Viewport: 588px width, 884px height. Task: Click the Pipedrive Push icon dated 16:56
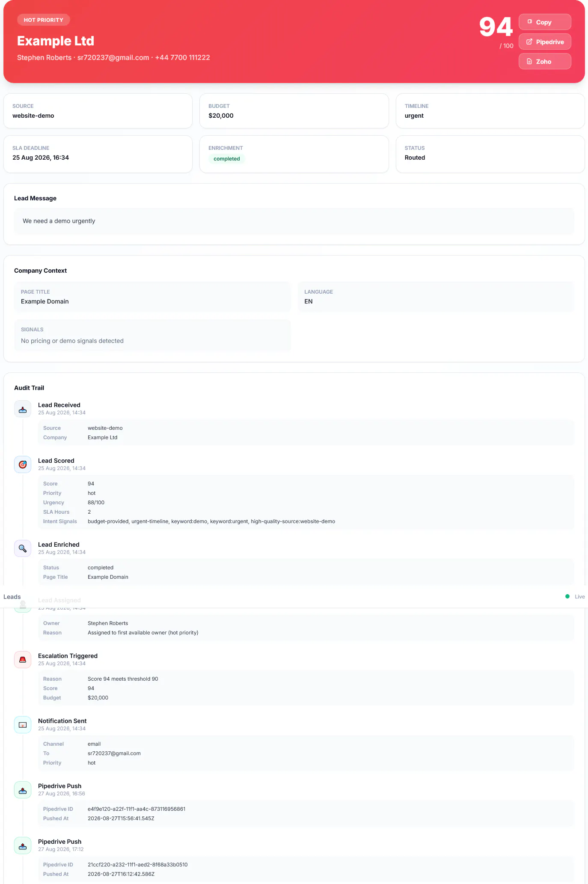pyautogui.click(x=23, y=790)
